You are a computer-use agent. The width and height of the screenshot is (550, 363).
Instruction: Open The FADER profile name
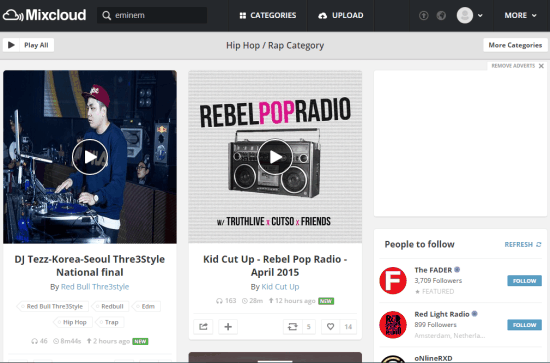click(433, 270)
